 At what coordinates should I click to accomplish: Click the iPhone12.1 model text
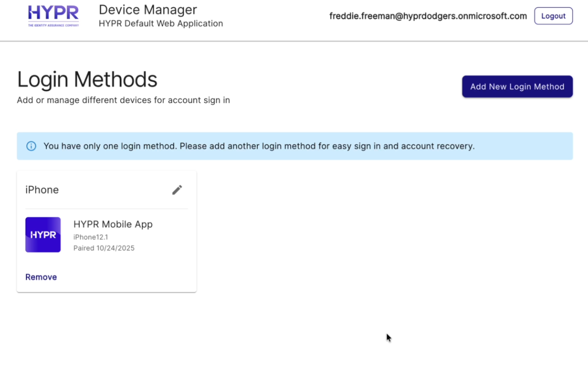pyautogui.click(x=90, y=237)
